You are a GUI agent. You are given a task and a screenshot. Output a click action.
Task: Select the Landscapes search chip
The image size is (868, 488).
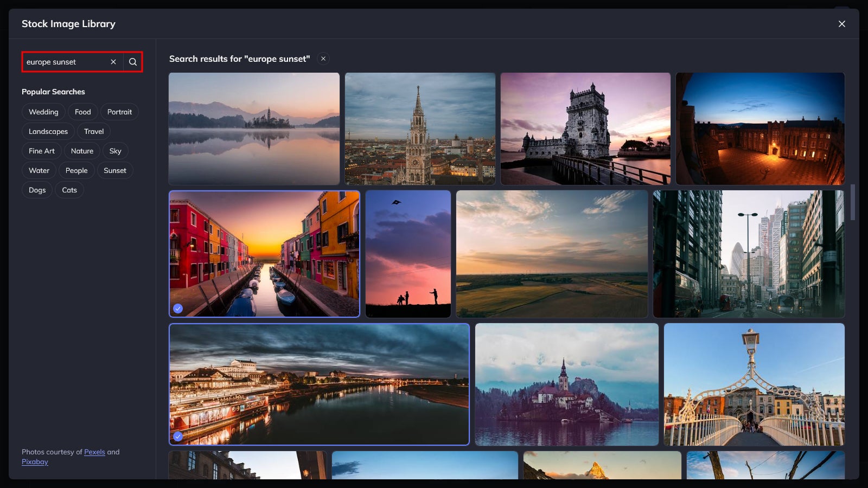coord(48,131)
